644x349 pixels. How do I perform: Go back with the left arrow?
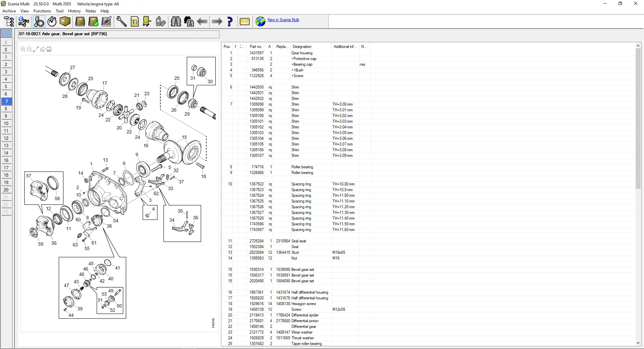point(202,22)
